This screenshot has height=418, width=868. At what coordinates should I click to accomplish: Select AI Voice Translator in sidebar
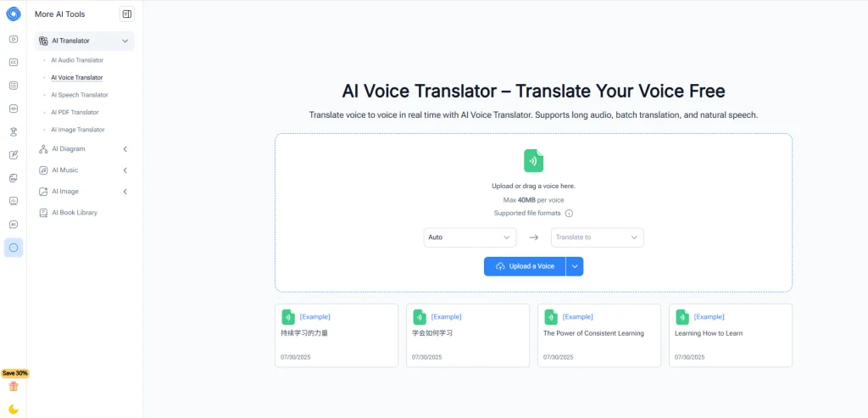(x=77, y=77)
